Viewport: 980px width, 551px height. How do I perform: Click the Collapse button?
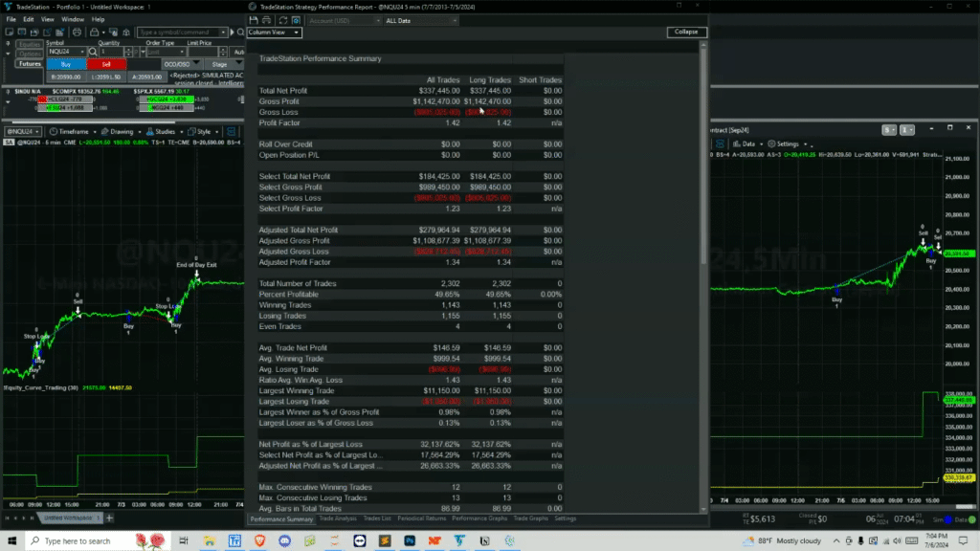[686, 32]
